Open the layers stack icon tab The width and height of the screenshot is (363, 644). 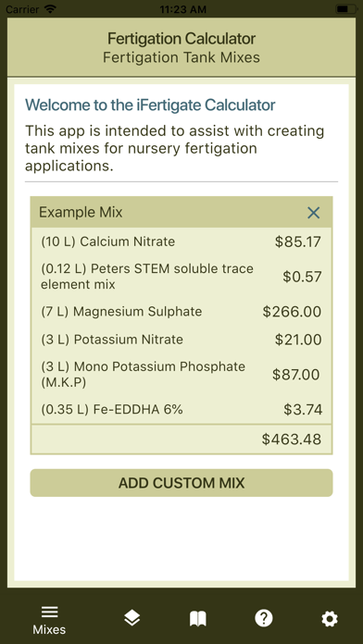click(132, 618)
